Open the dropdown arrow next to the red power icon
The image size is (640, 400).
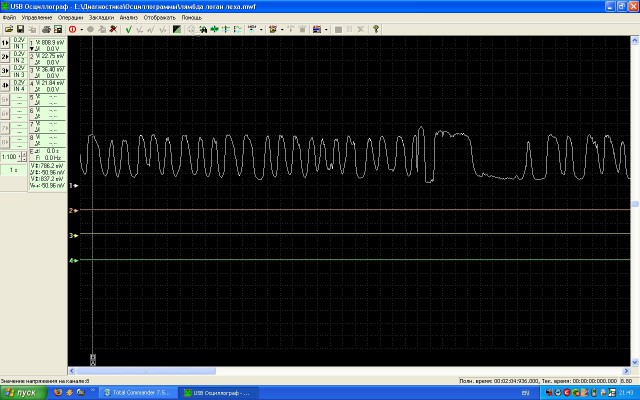pos(81,29)
